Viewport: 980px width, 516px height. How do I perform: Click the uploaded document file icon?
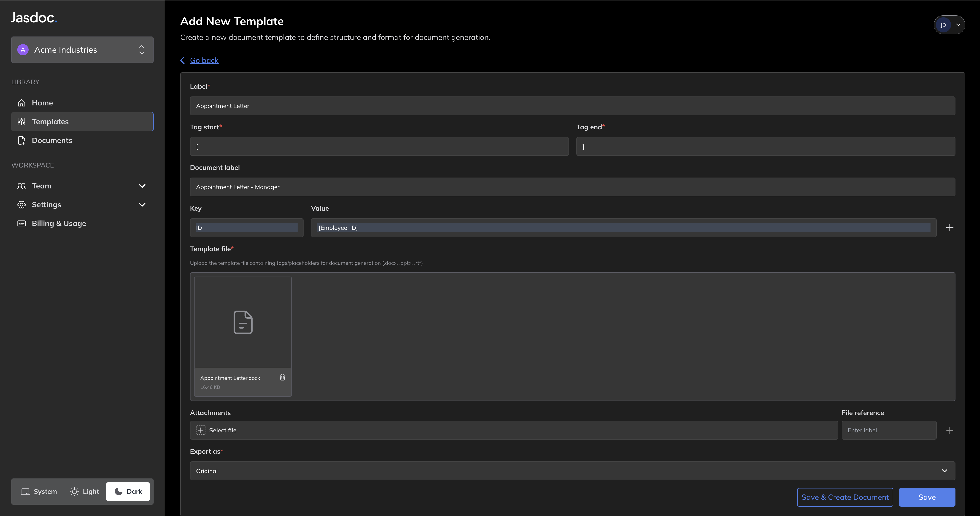pos(243,322)
